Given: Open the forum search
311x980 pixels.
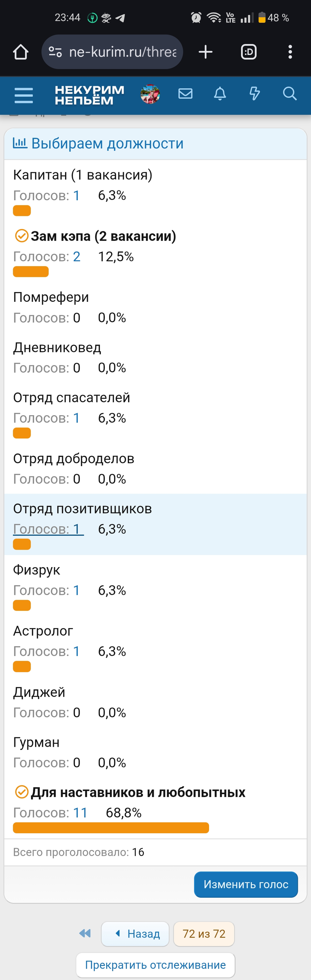Looking at the screenshot, I should [289, 93].
